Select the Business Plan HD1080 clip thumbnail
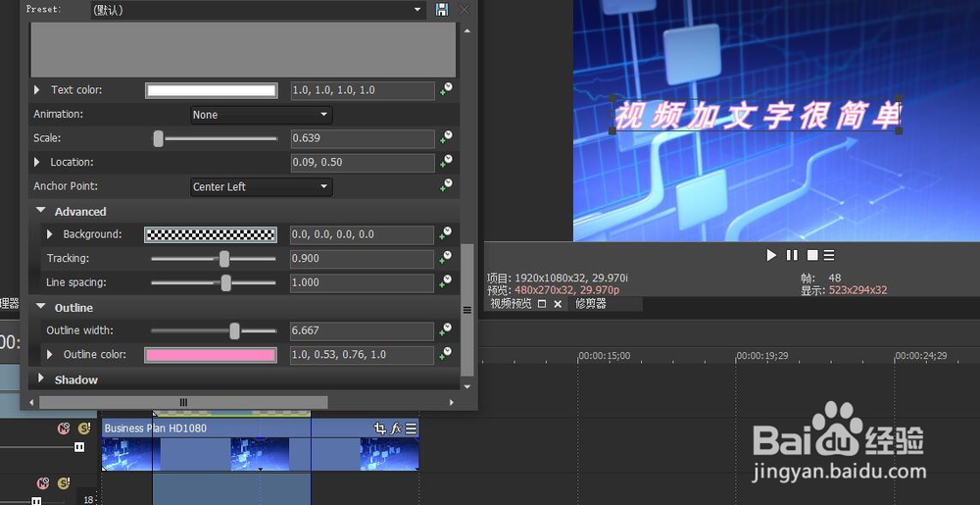Image resolution: width=980 pixels, height=505 pixels. click(x=260, y=454)
